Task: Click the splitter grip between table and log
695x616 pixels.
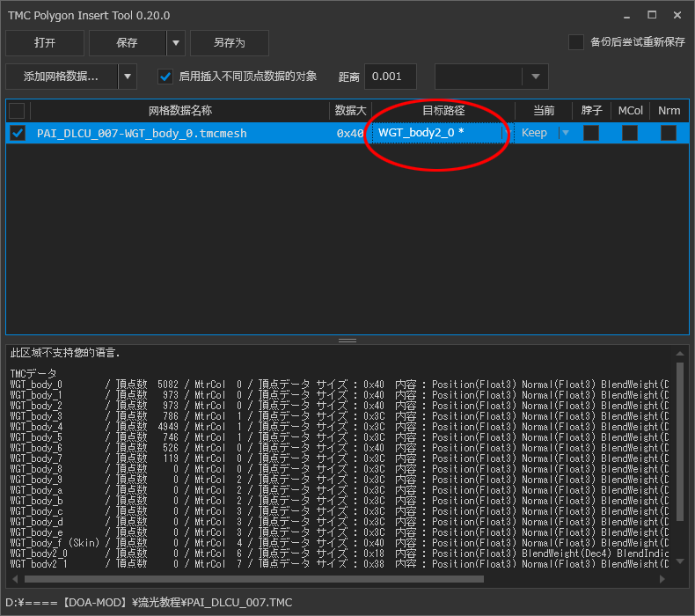Action: click(x=347, y=341)
